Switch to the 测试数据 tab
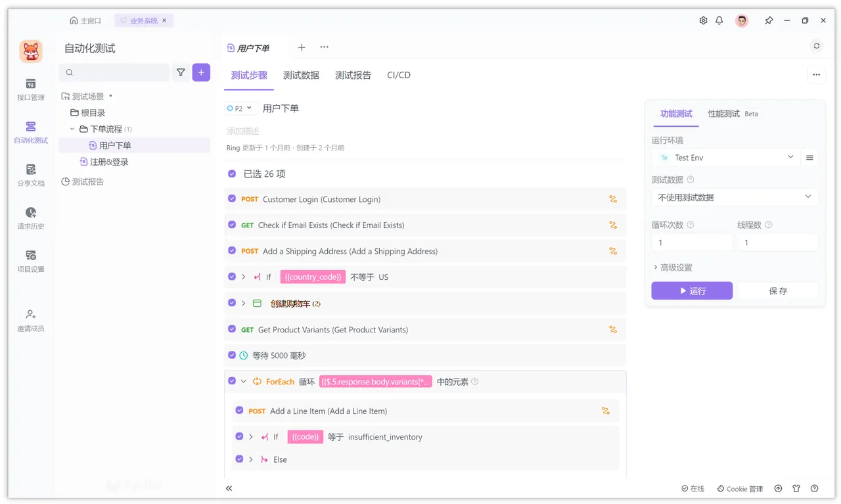 (301, 75)
